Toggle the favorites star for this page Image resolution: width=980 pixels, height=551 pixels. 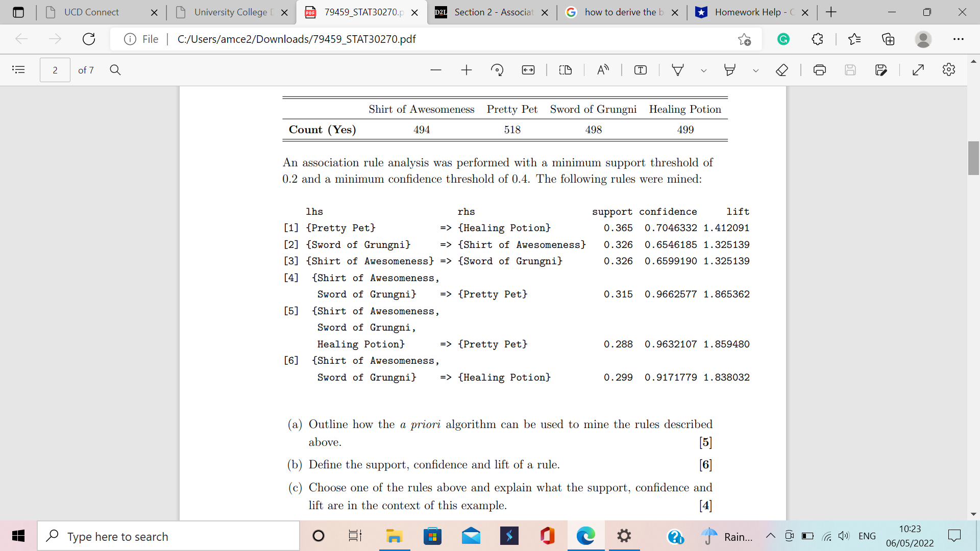[745, 39]
